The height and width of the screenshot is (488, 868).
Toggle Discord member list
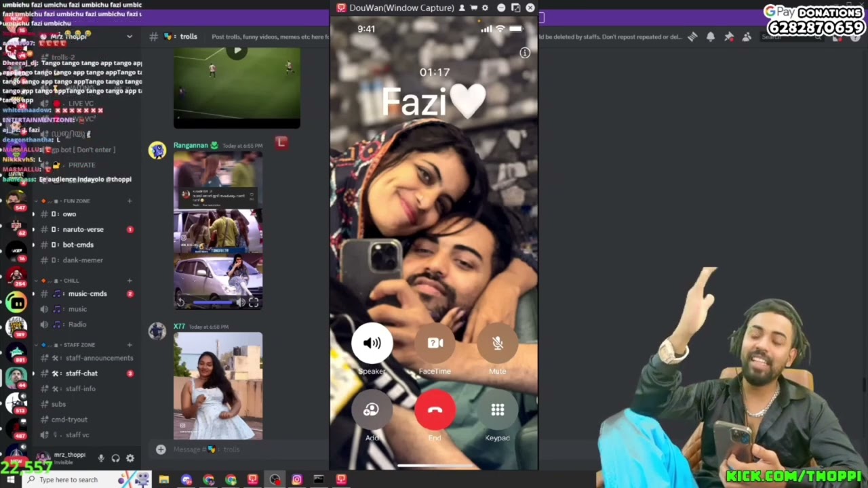[x=747, y=37]
